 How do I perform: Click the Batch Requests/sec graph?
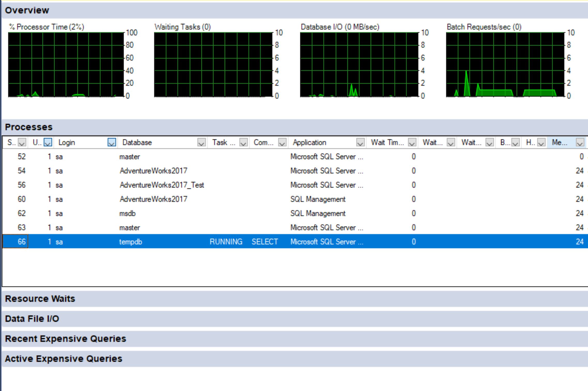(505, 65)
